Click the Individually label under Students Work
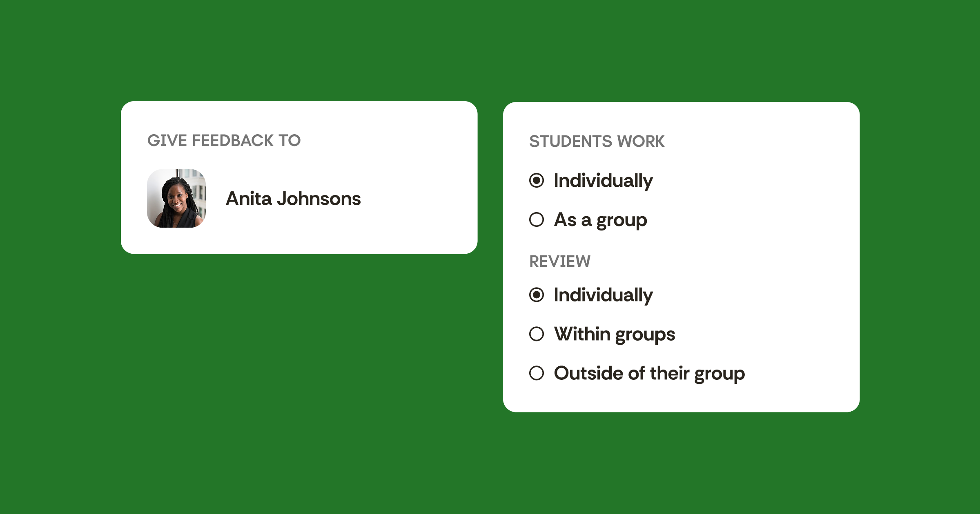The image size is (980, 514). [603, 182]
